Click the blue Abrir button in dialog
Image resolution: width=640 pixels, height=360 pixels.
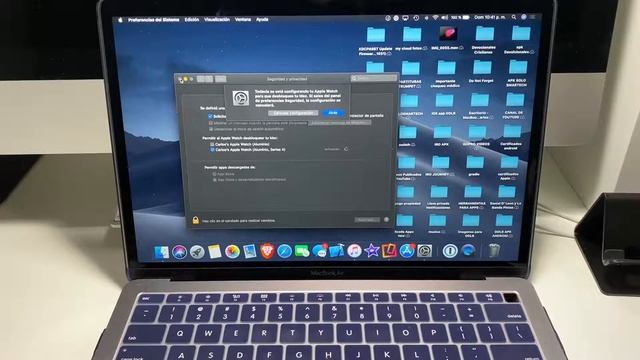coord(333,113)
